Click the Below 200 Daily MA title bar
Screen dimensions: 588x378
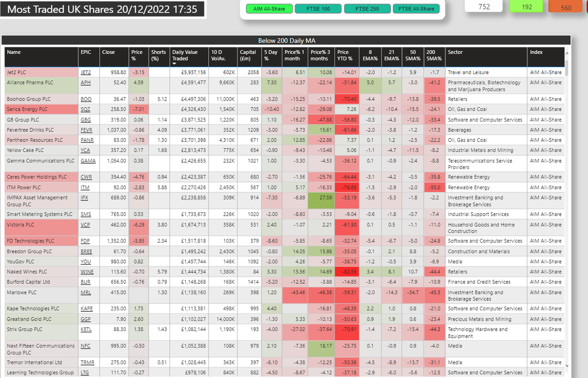tap(287, 41)
